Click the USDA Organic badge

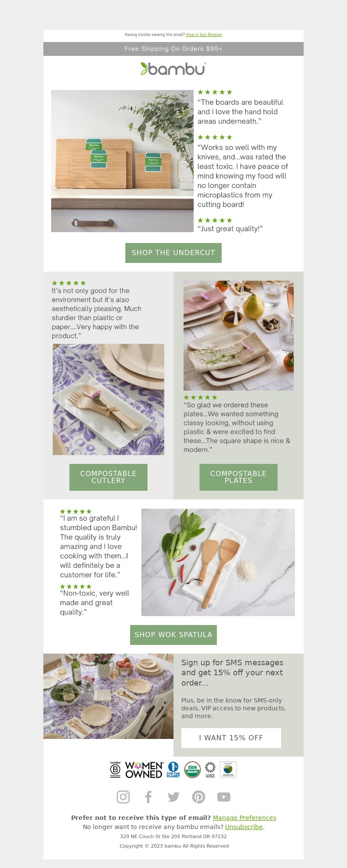[x=193, y=770]
